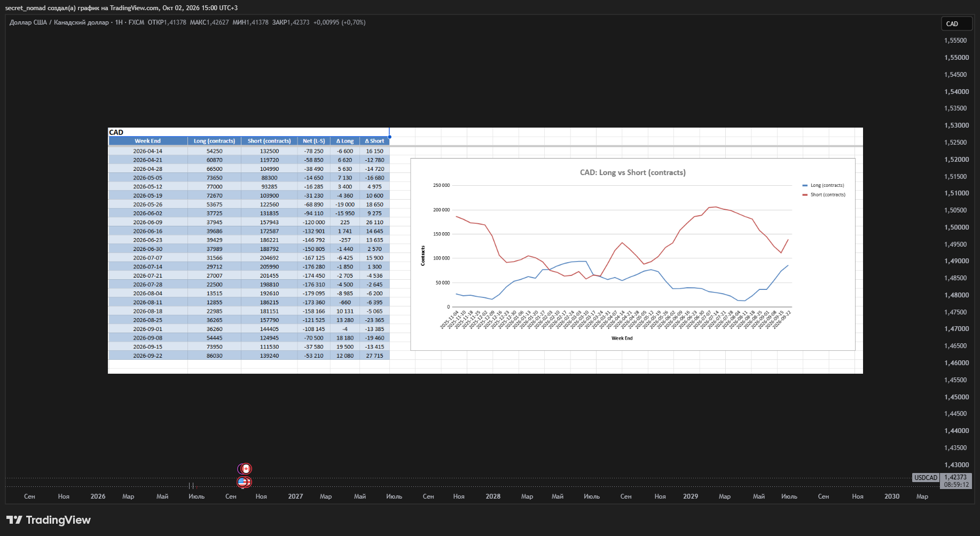Image resolution: width=980 pixels, height=536 pixels.
Task: Select the Short (contracts) table header
Action: click(269, 141)
